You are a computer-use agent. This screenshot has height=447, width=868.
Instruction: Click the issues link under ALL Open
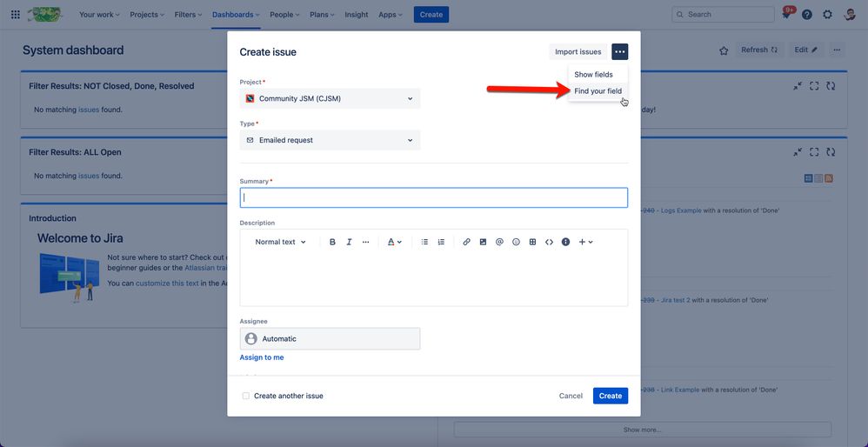[89, 176]
